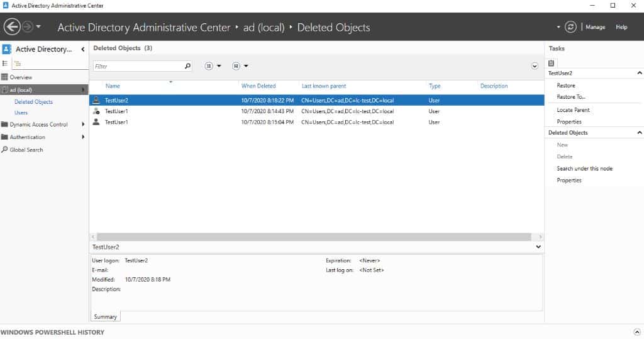Select the Authentication node
This screenshot has width=644, height=339.
click(28, 137)
